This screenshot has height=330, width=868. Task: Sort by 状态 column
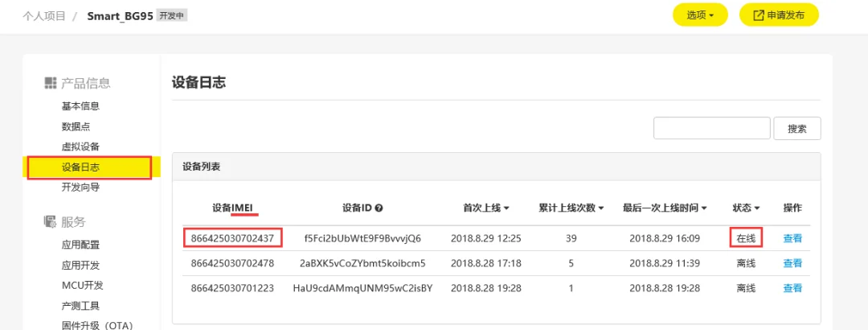(x=746, y=208)
